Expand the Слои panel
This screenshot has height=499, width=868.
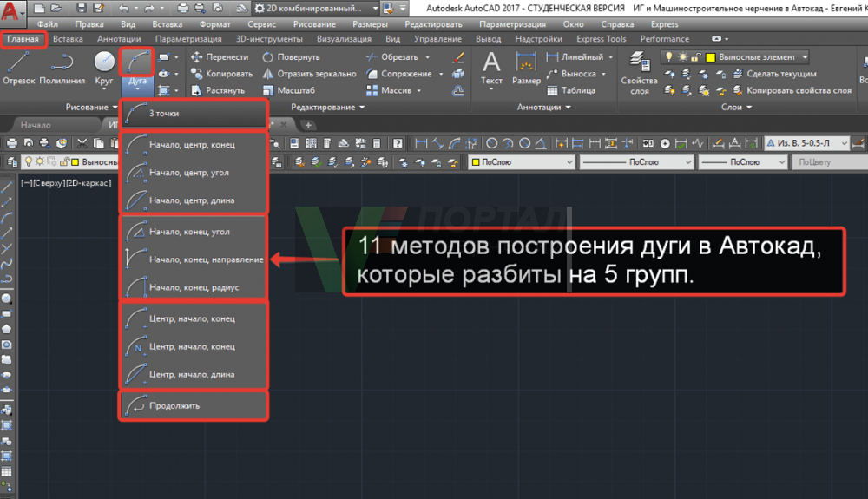click(736, 107)
